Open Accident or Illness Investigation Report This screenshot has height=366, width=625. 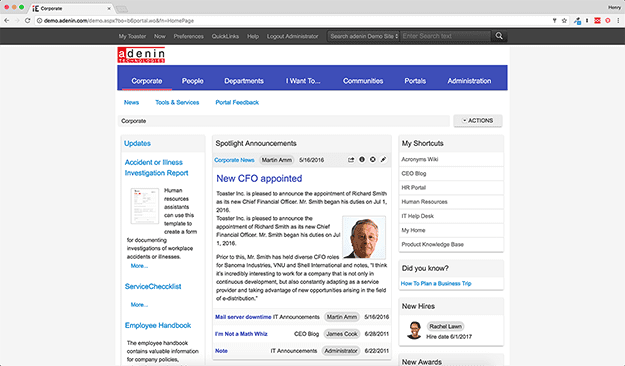tap(156, 167)
